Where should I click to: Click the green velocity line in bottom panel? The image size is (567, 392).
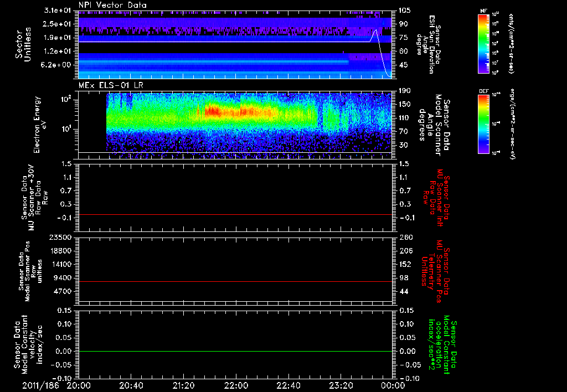point(235,351)
